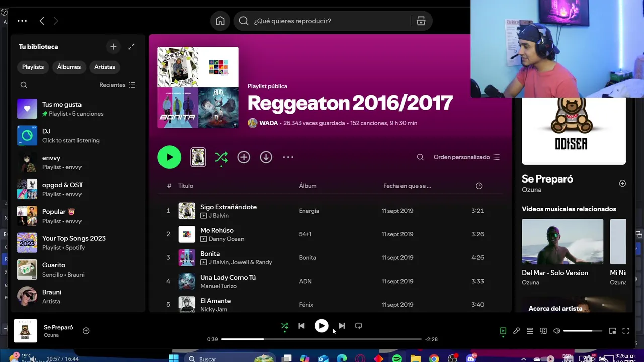Open Windows Start button
Viewport: 644px width, 362px height.
[173, 358]
